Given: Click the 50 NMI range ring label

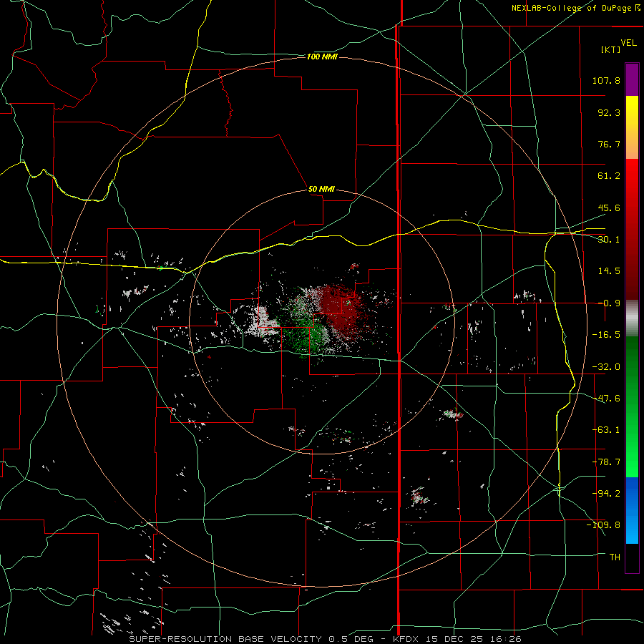Looking at the screenshot, I should click(x=321, y=189).
